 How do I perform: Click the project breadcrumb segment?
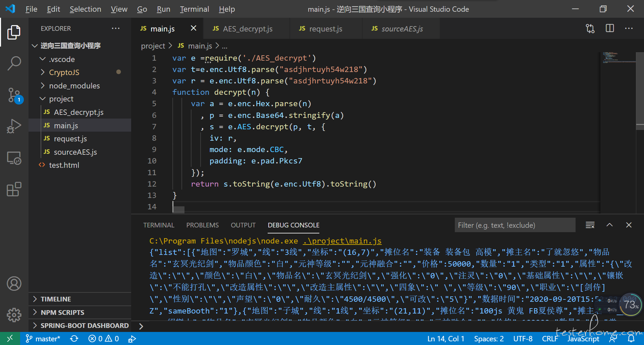pos(153,46)
